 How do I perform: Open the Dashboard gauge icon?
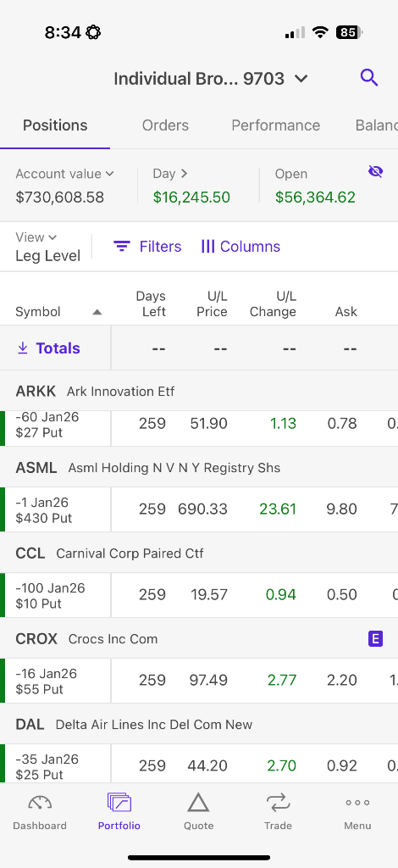pos(40,803)
